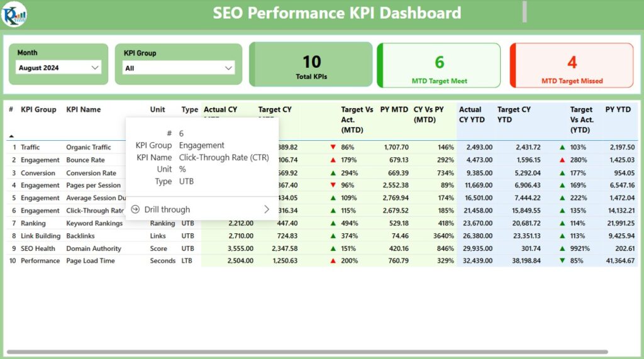Sort by the # column sort arrow
The width and height of the screenshot is (644, 359).
click(x=11, y=136)
